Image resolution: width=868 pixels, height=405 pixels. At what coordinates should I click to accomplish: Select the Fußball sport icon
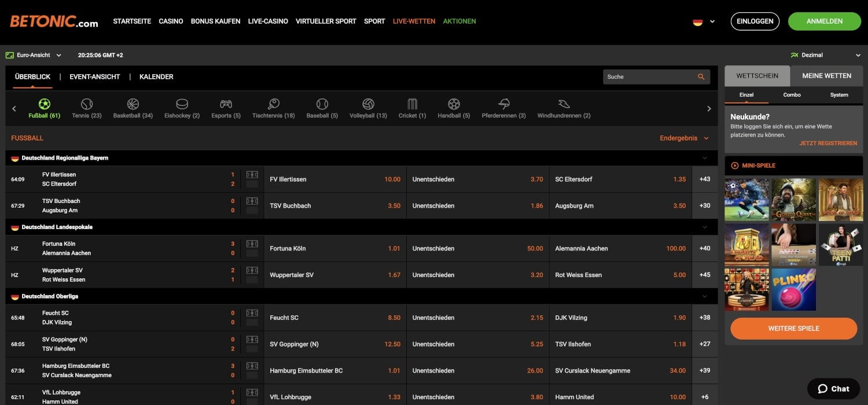44,104
